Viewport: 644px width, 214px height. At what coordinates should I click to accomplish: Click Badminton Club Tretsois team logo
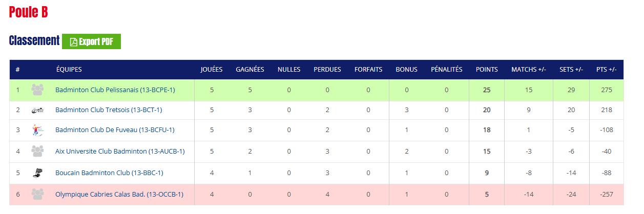coord(37,110)
